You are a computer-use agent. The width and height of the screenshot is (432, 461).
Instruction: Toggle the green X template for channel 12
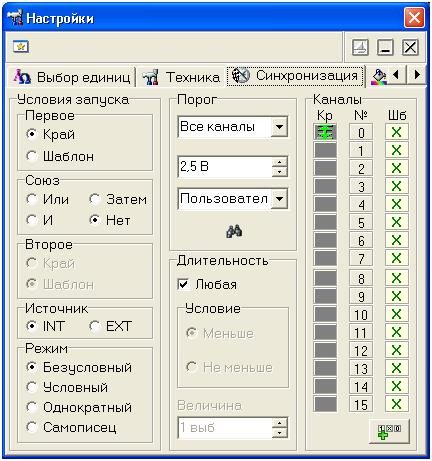[396, 350]
